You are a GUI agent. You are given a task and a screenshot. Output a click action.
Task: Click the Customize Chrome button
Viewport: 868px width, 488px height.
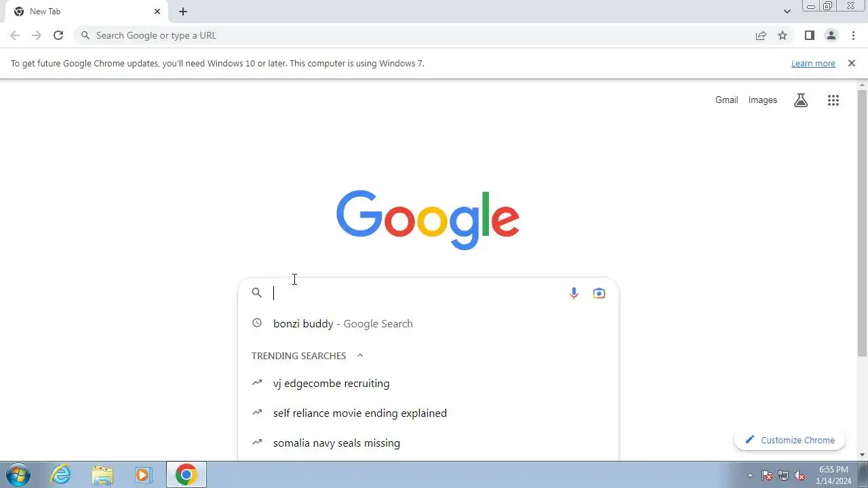tap(789, 440)
